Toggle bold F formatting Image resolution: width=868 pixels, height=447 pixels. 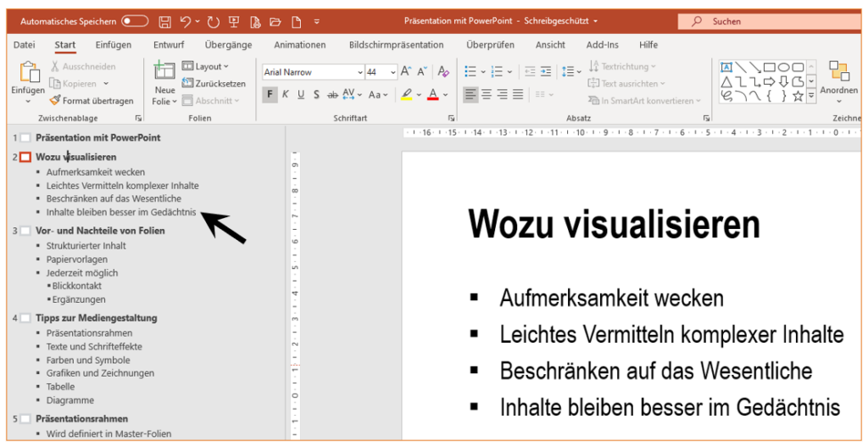(x=270, y=94)
